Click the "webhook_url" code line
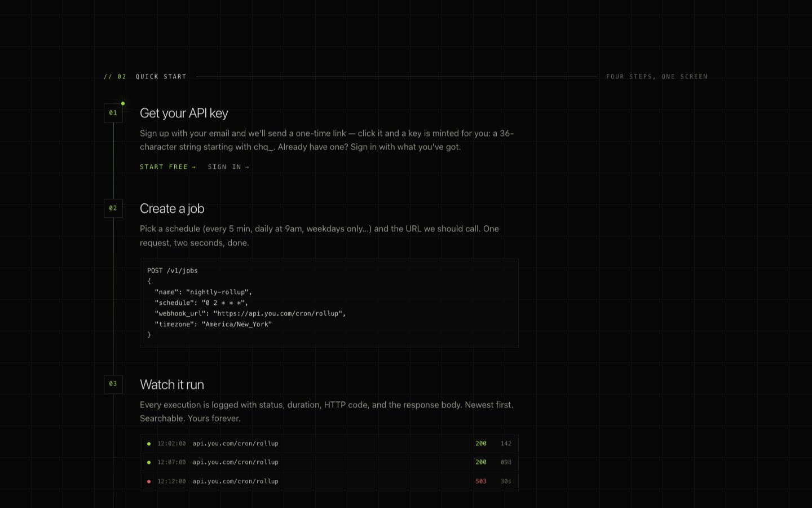 coord(250,314)
